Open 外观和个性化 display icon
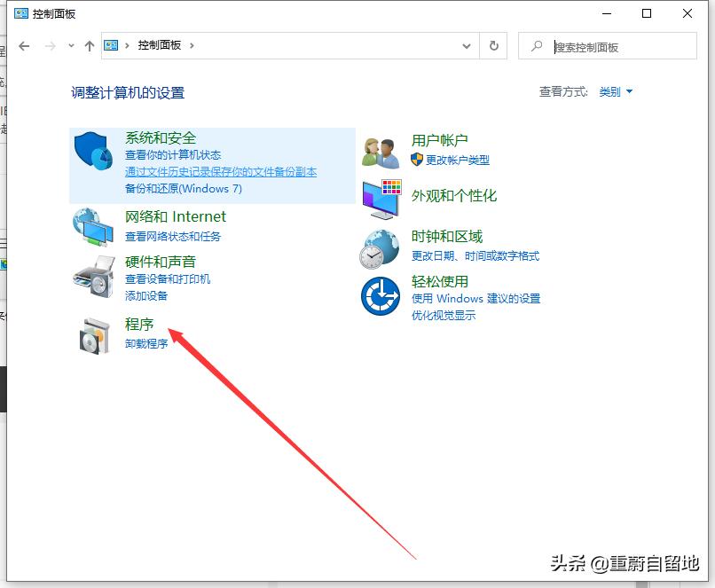This screenshot has width=715, height=588. pyautogui.click(x=380, y=200)
